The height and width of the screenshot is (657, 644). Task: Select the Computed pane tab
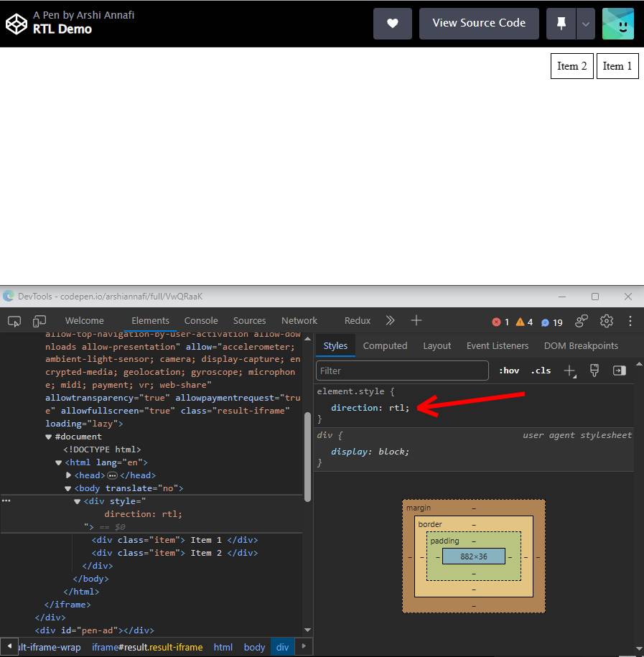pos(385,345)
